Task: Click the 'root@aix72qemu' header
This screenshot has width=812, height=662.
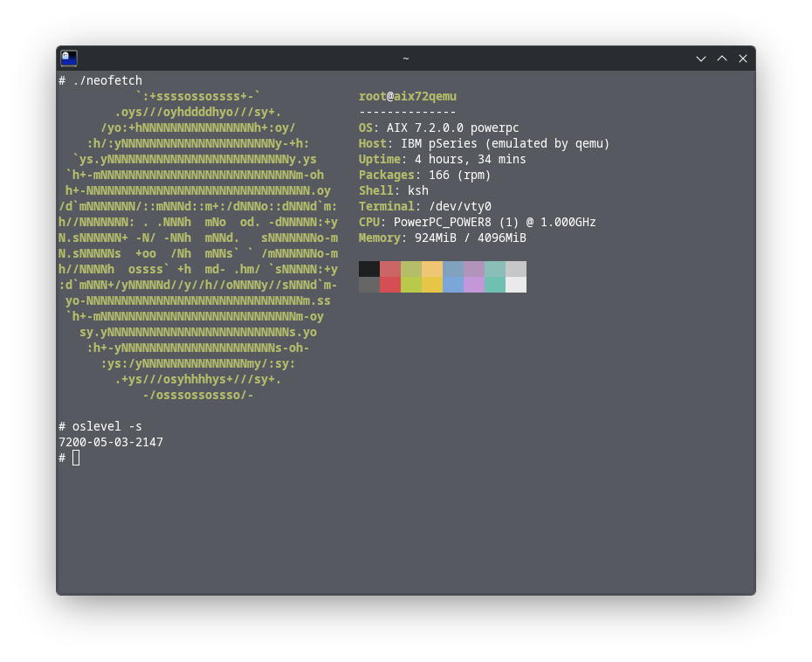Action: [x=408, y=96]
